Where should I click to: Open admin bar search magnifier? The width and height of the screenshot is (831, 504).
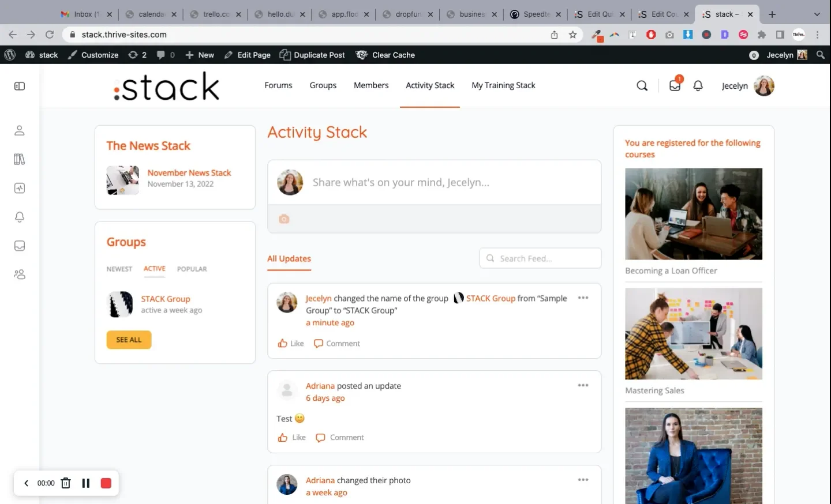tap(821, 55)
